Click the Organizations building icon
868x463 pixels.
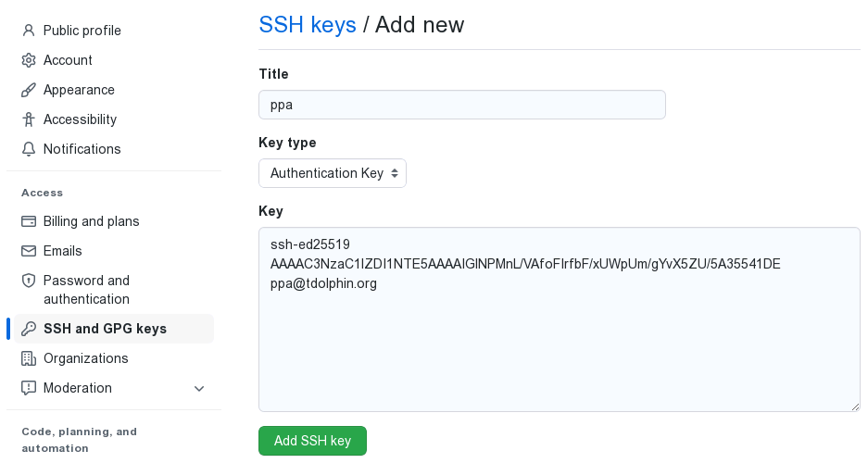click(x=28, y=358)
